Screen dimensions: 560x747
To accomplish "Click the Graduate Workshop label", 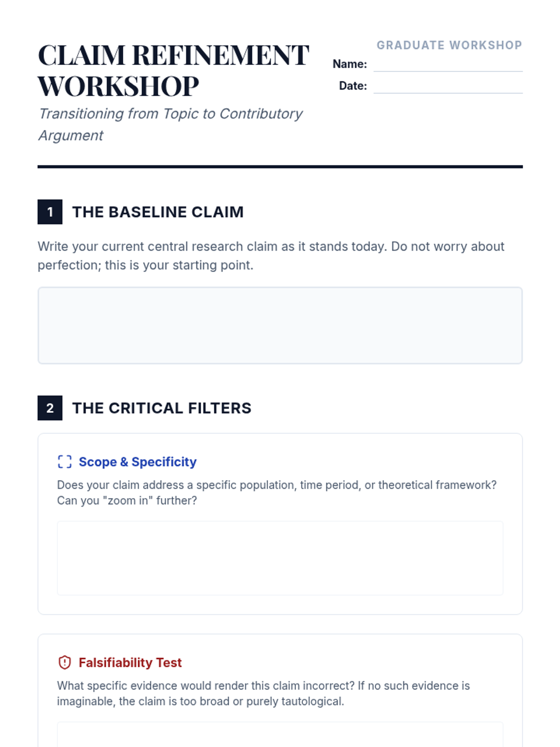I will click(x=449, y=45).
